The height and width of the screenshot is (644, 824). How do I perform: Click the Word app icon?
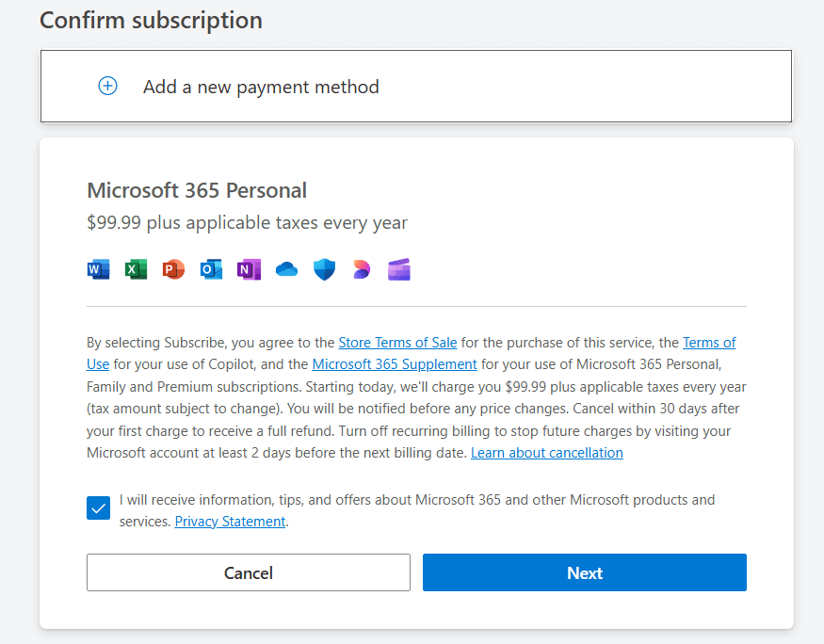[x=98, y=270]
